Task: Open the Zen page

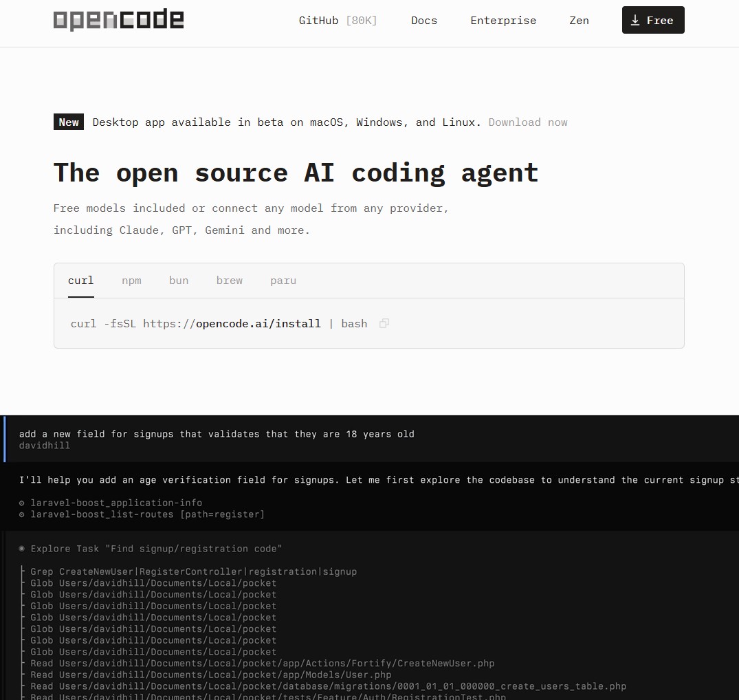Action: [579, 20]
